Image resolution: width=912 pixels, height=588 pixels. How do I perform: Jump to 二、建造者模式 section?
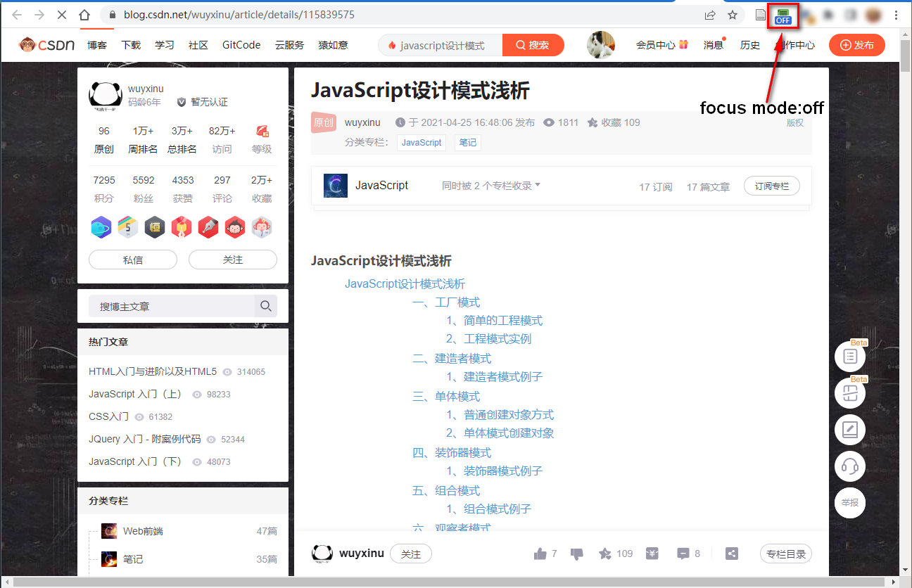[452, 359]
